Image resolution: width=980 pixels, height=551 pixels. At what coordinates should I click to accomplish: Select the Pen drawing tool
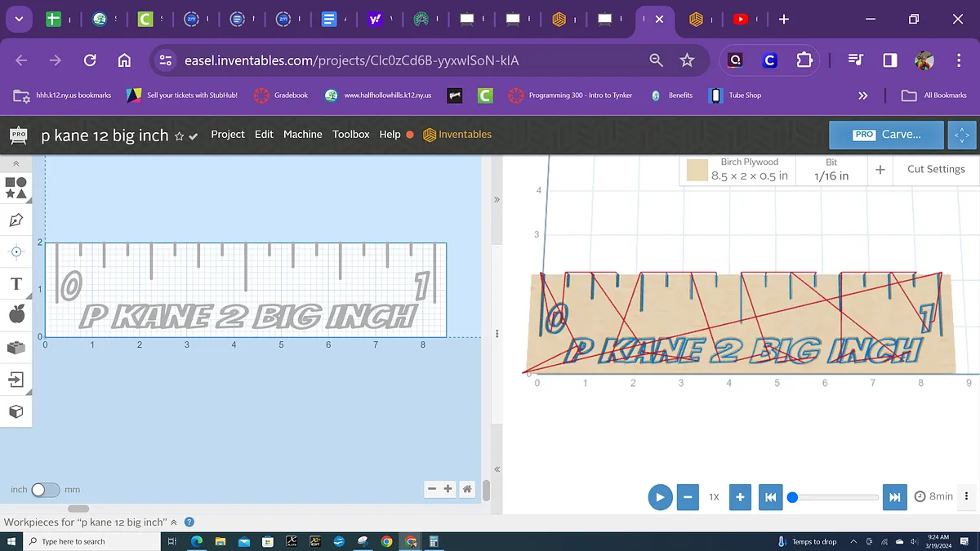(16, 220)
